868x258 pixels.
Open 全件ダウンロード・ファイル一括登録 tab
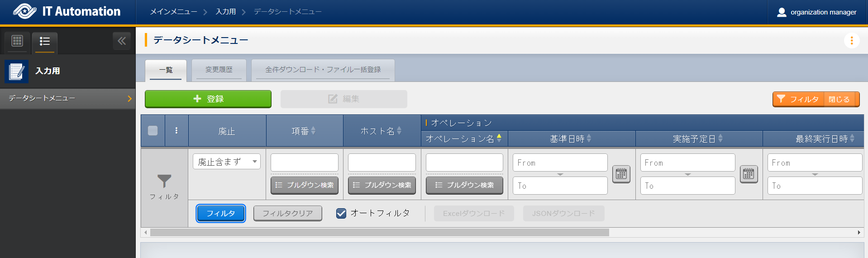click(323, 70)
